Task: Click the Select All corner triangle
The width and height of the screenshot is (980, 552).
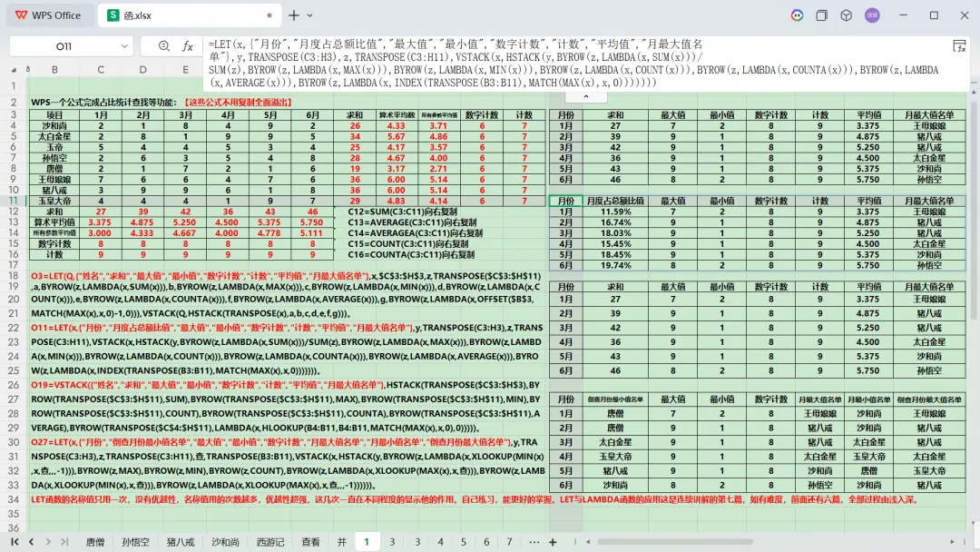Action: click(x=14, y=69)
